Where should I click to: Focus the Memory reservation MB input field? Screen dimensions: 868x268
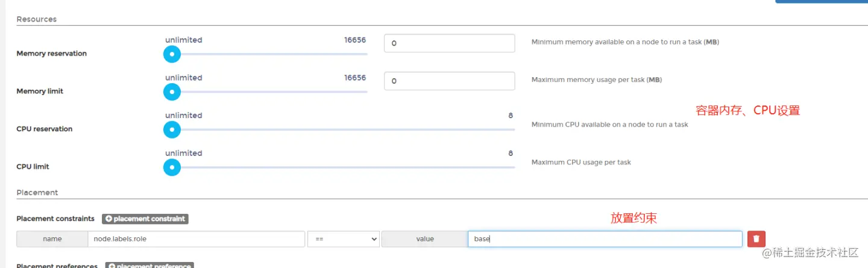pos(449,43)
